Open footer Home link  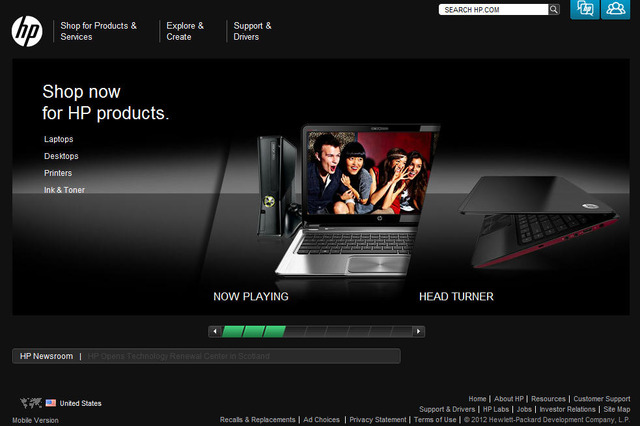coord(477,399)
